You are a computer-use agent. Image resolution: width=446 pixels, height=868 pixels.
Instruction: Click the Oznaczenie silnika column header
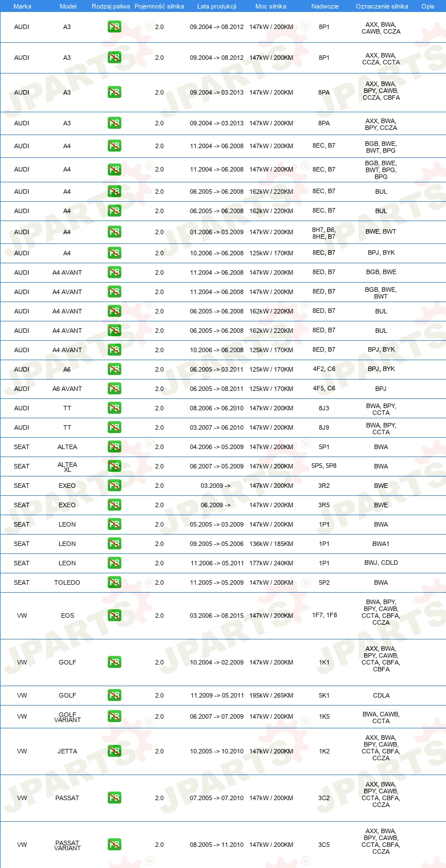pyautogui.click(x=382, y=6)
